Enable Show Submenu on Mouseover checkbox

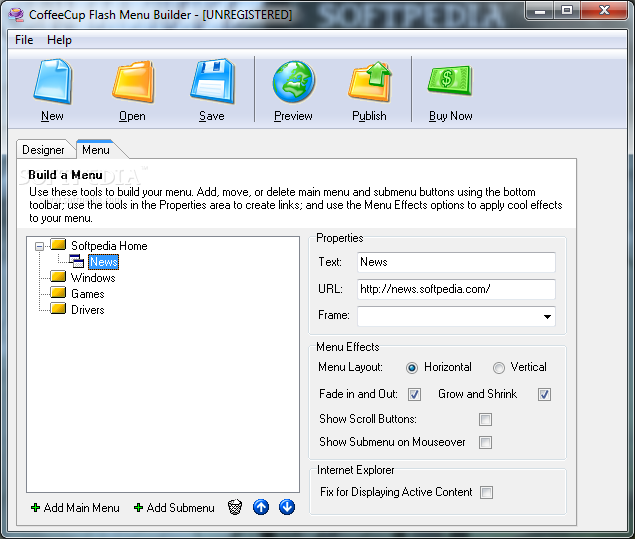click(485, 443)
